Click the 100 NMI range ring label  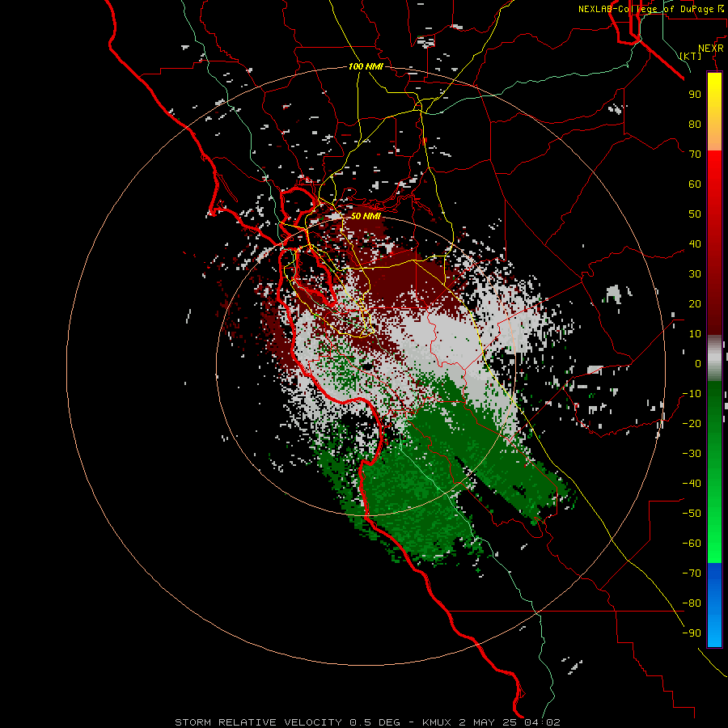[x=366, y=66]
